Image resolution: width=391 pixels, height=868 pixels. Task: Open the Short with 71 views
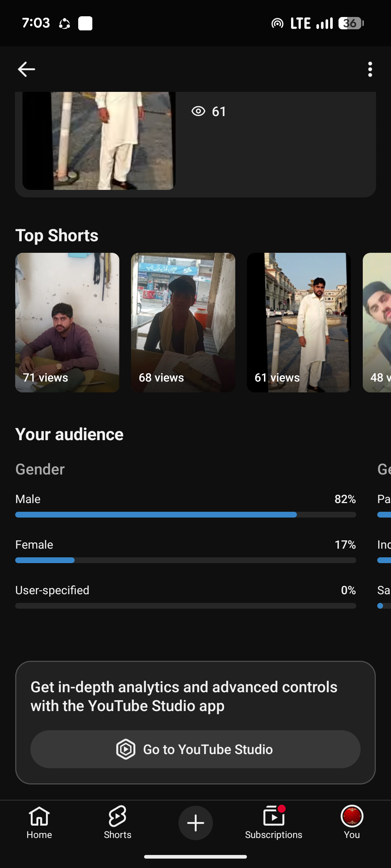tap(67, 322)
